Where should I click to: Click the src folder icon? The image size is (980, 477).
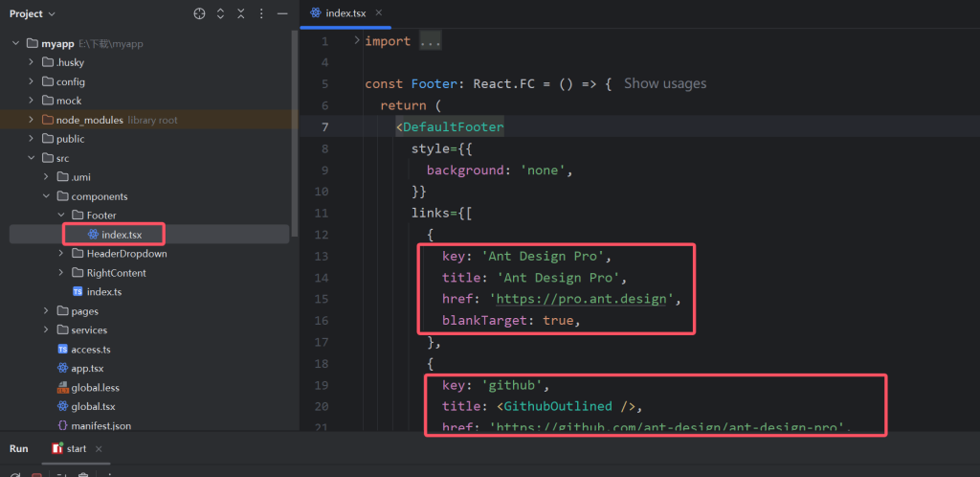47,158
